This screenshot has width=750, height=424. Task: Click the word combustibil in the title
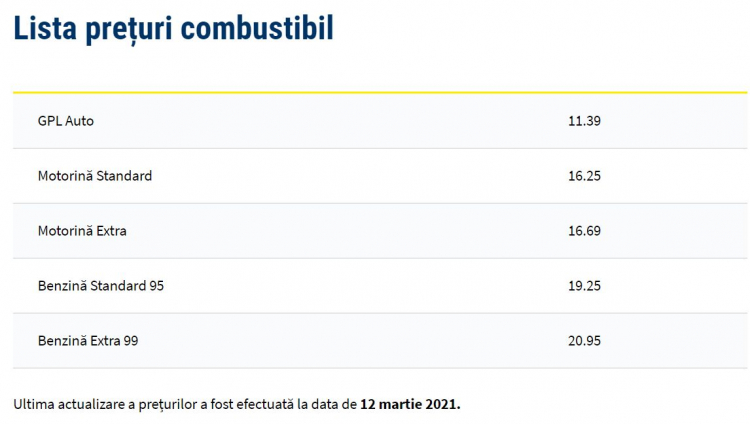[x=257, y=29]
